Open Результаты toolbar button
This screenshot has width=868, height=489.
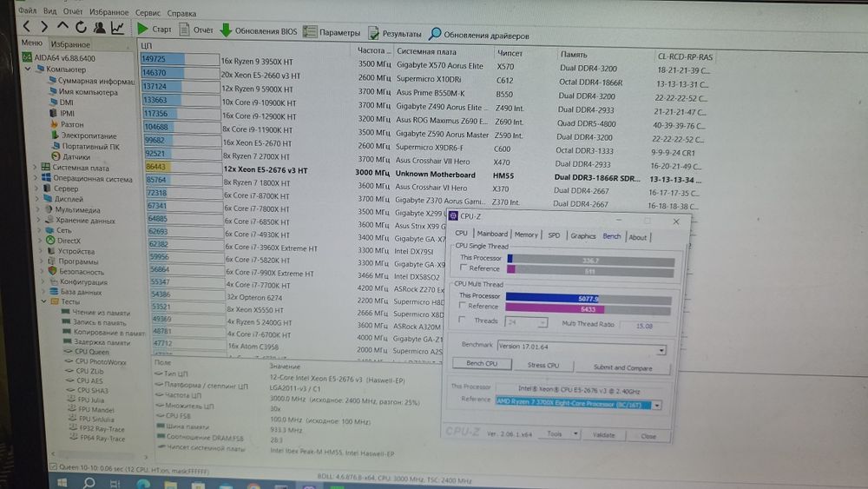coord(395,33)
